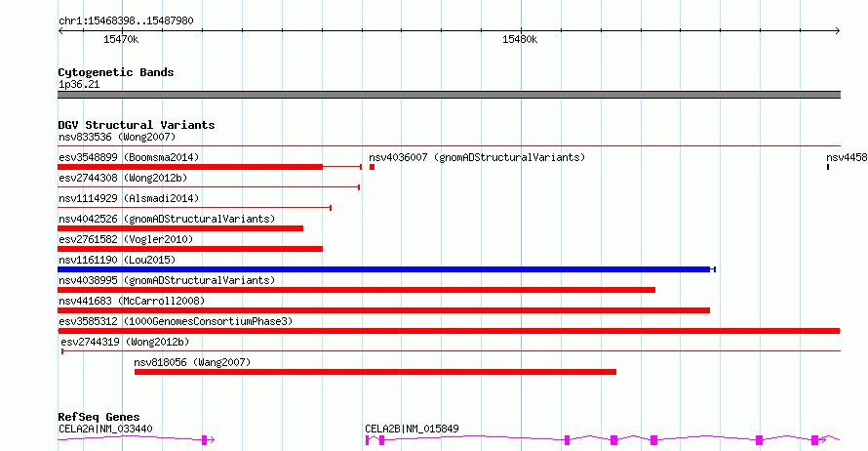Open variant nsv441683 (McCarroll2008) label
The height and width of the screenshot is (451, 868).
point(132,301)
